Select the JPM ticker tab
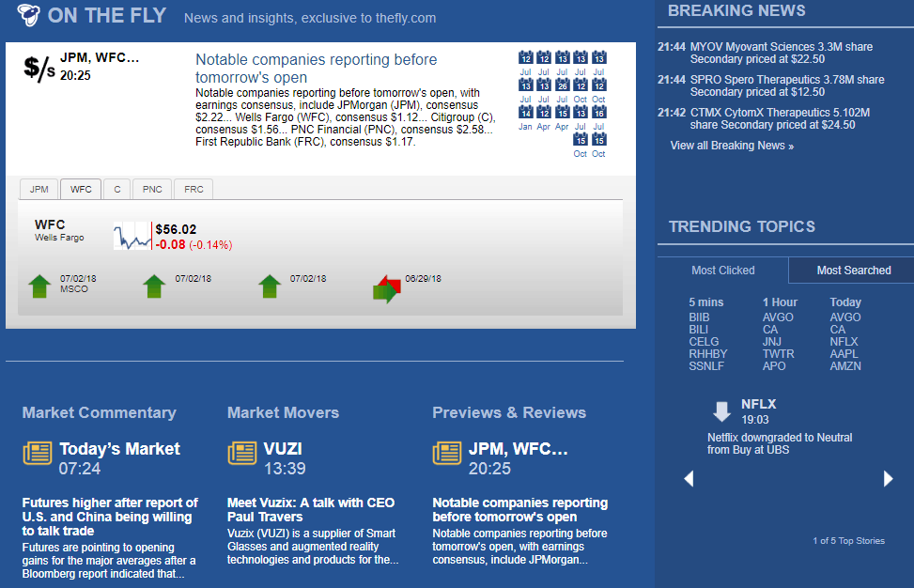Screen dimensions: 914x588 (x=39, y=190)
